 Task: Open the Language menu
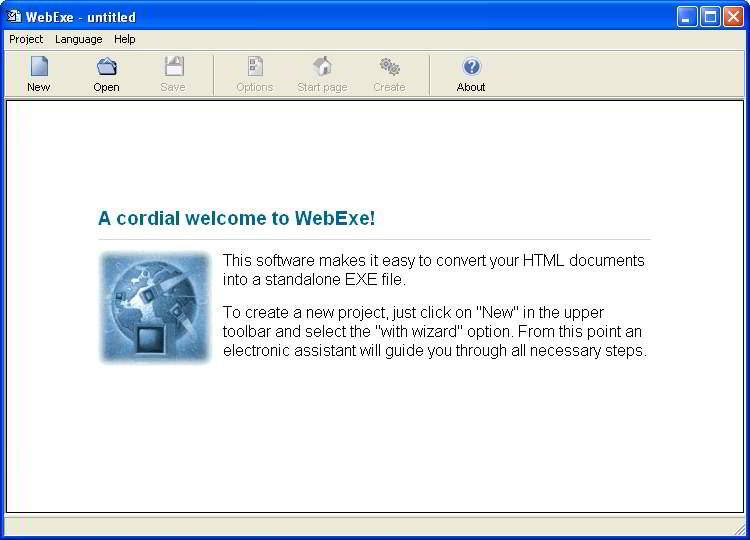[x=78, y=39]
